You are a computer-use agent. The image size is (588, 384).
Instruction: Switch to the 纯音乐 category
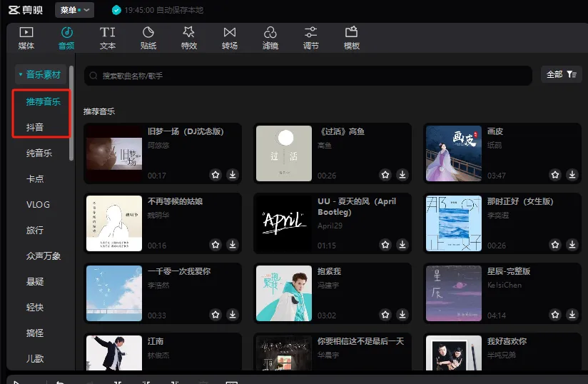point(39,153)
